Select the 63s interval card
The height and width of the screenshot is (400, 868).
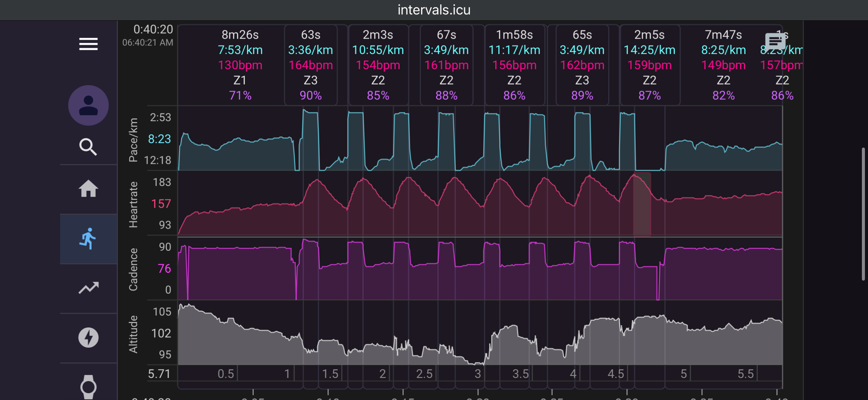311,65
